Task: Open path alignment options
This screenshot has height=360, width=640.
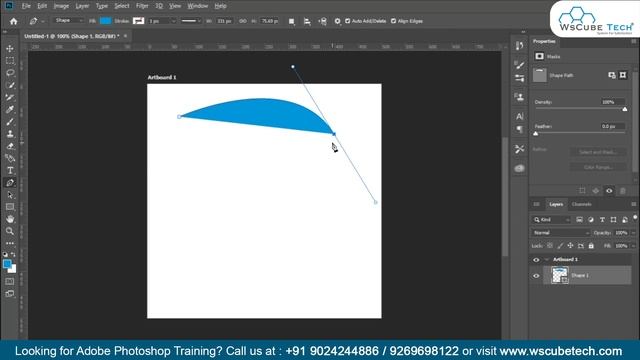Action: click(307, 21)
